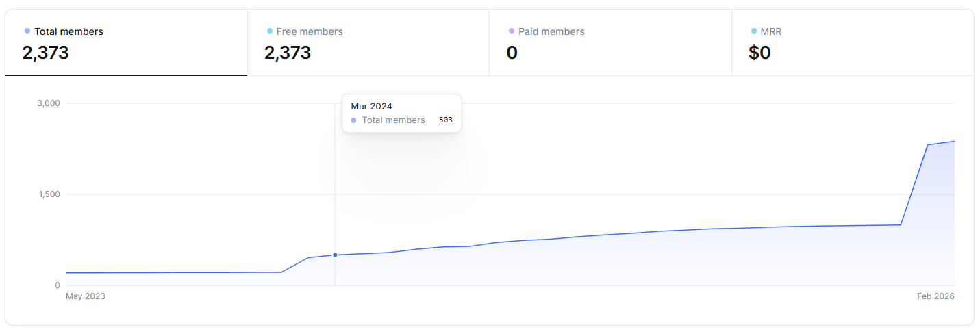Viewport: 980px width, 336px height.
Task: Select the Paid members tab
Action: (x=610, y=42)
